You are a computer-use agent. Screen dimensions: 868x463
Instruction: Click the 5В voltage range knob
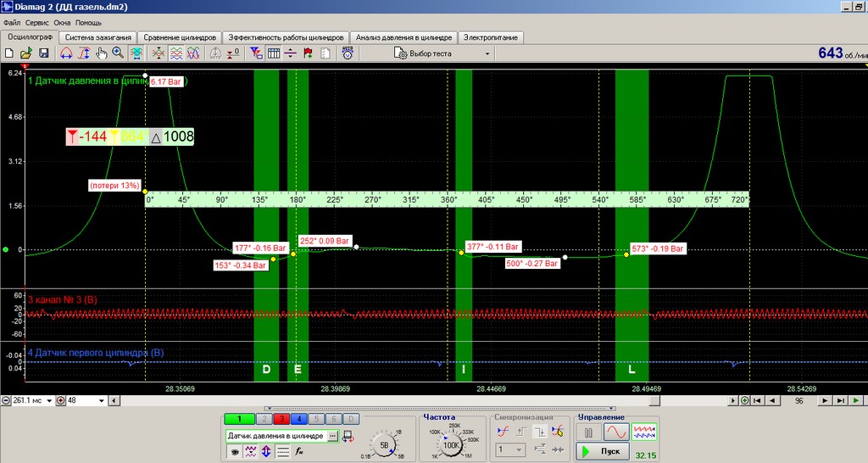[x=384, y=445]
